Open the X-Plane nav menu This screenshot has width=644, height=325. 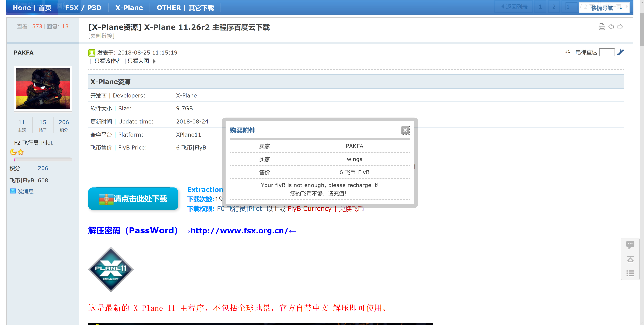pos(129,8)
